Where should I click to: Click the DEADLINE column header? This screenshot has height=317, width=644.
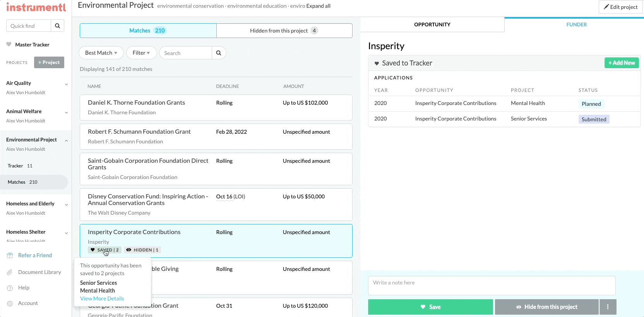pyautogui.click(x=228, y=86)
